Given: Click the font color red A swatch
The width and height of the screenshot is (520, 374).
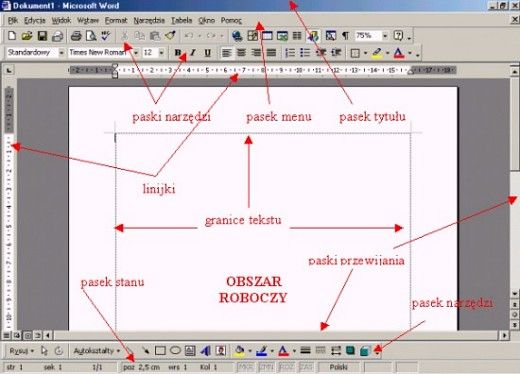Looking at the screenshot, I should [399, 53].
